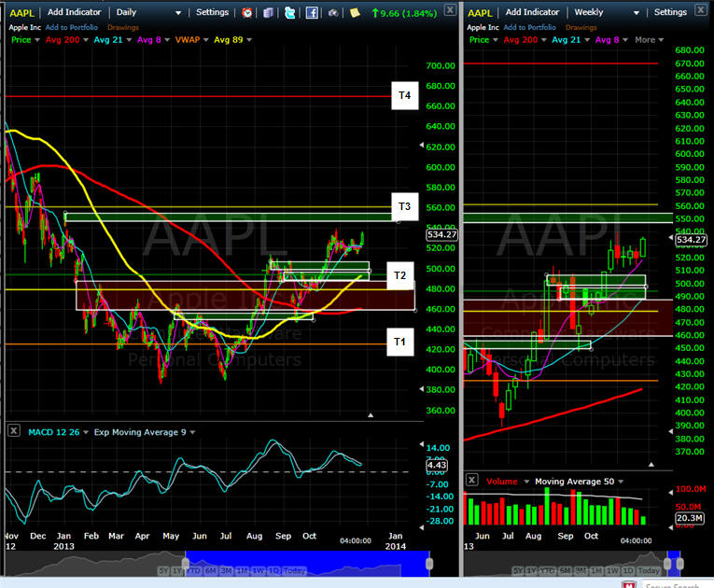
Task: Close the MACD indicator panel
Action: tap(14, 430)
